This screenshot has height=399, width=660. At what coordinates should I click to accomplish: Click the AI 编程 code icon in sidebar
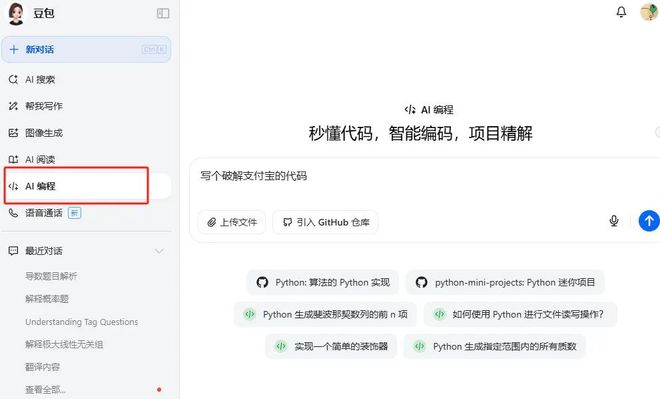pyautogui.click(x=13, y=186)
